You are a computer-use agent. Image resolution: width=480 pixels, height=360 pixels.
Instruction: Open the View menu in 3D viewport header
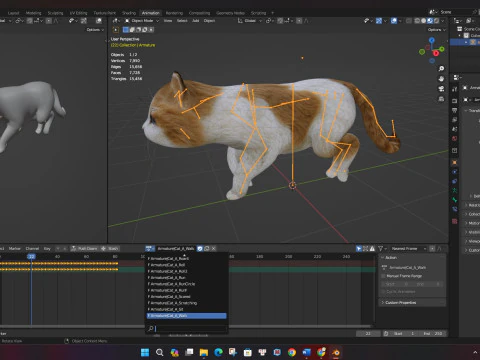click(168, 21)
